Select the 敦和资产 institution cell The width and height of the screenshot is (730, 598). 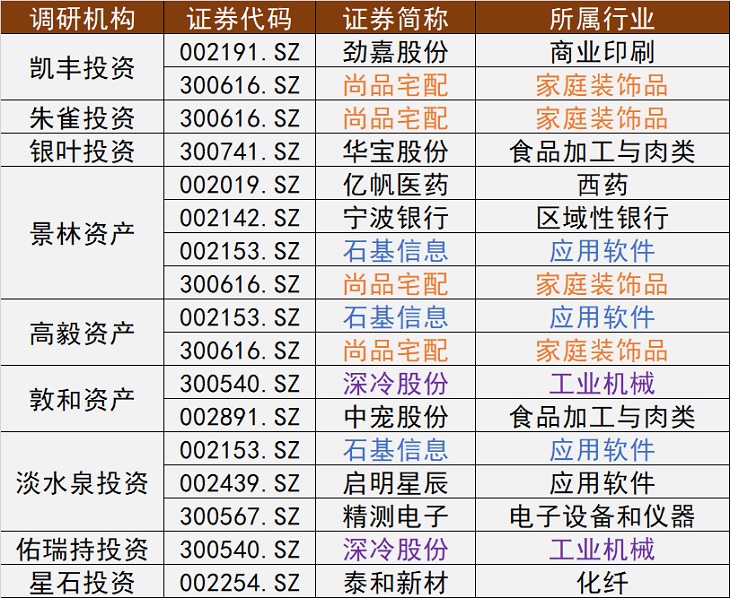(x=82, y=399)
